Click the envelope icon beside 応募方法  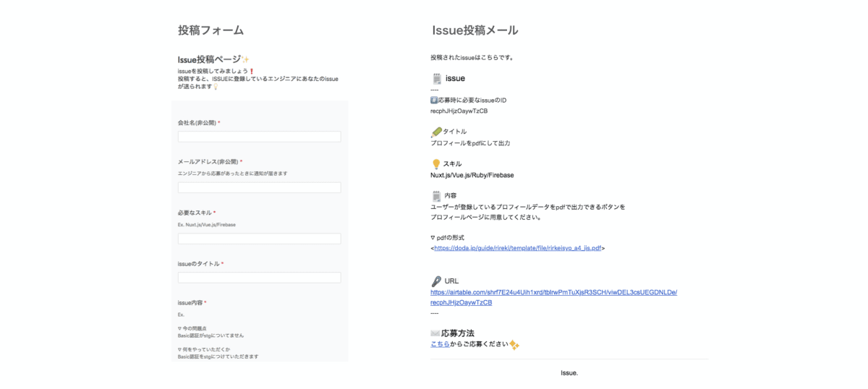coord(435,333)
